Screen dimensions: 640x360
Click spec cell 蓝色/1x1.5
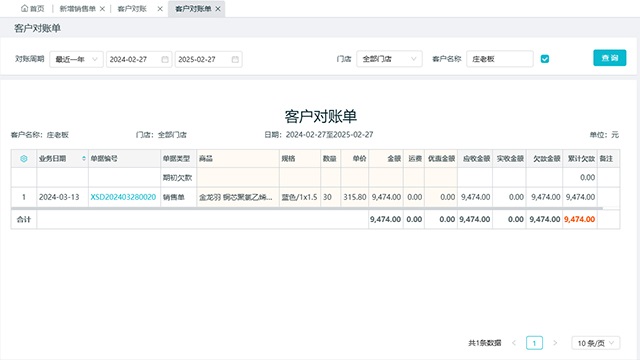[x=299, y=197]
